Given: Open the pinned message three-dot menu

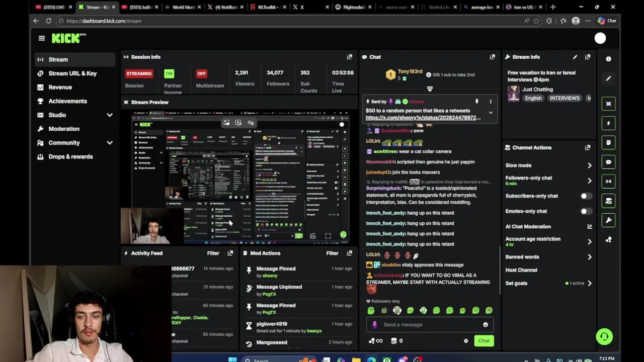Looking at the screenshot, I should click(x=491, y=102).
